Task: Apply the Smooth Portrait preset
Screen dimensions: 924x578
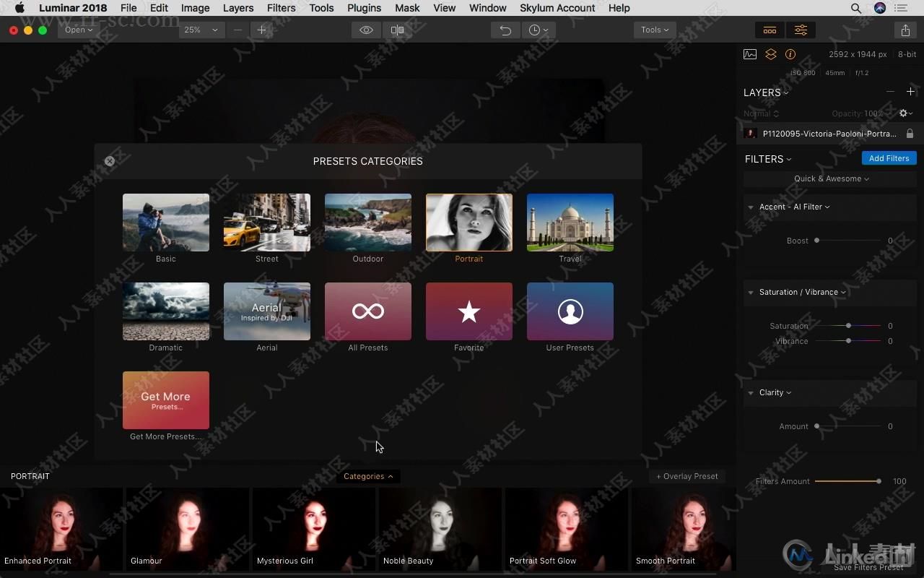Action: pyautogui.click(x=684, y=529)
